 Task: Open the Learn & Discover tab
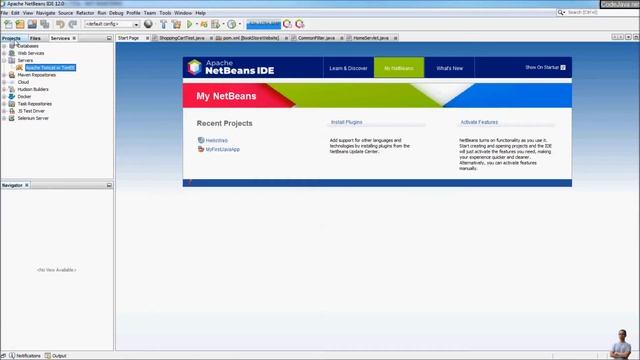(x=348, y=68)
